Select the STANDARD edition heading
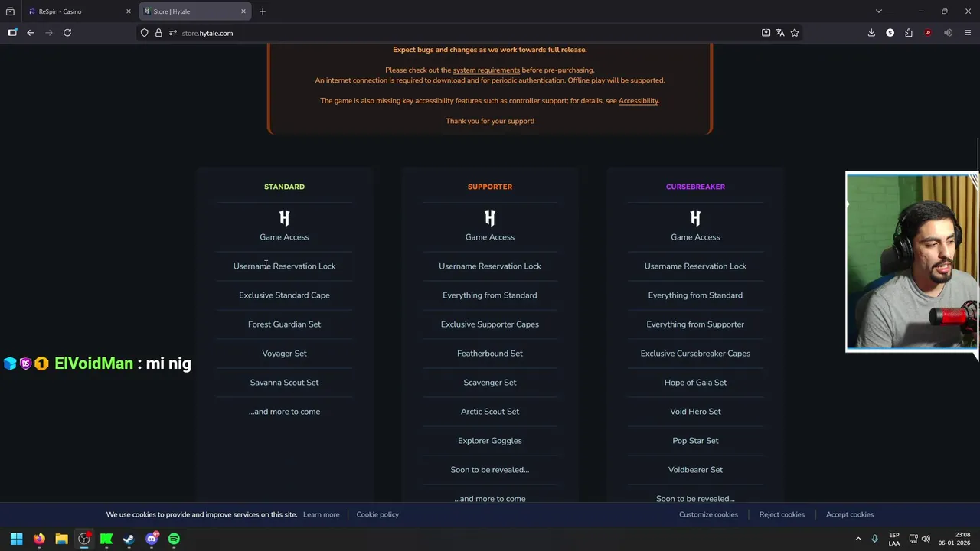This screenshot has width=980, height=551. tap(284, 187)
